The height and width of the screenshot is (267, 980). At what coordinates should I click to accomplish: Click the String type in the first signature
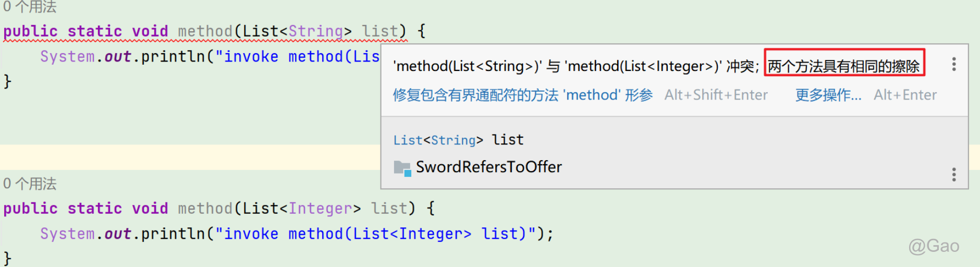click(x=316, y=31)
